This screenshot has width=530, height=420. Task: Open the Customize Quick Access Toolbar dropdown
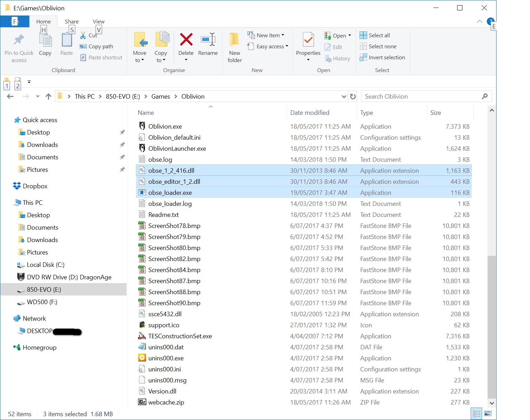(29, 82)
